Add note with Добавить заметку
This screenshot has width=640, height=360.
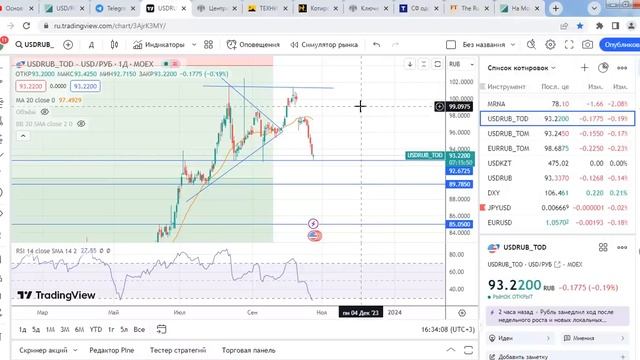tap(557, 356)
